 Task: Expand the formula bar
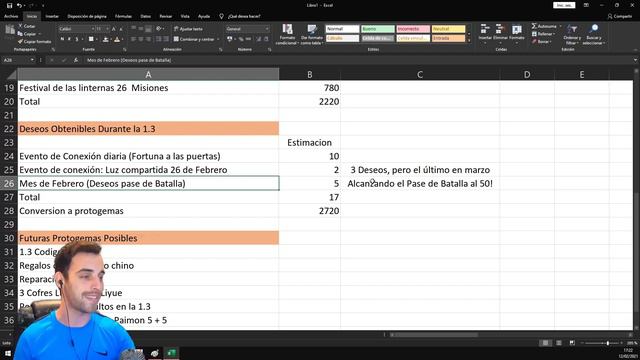pyautogui.click(x=635, y=60)
